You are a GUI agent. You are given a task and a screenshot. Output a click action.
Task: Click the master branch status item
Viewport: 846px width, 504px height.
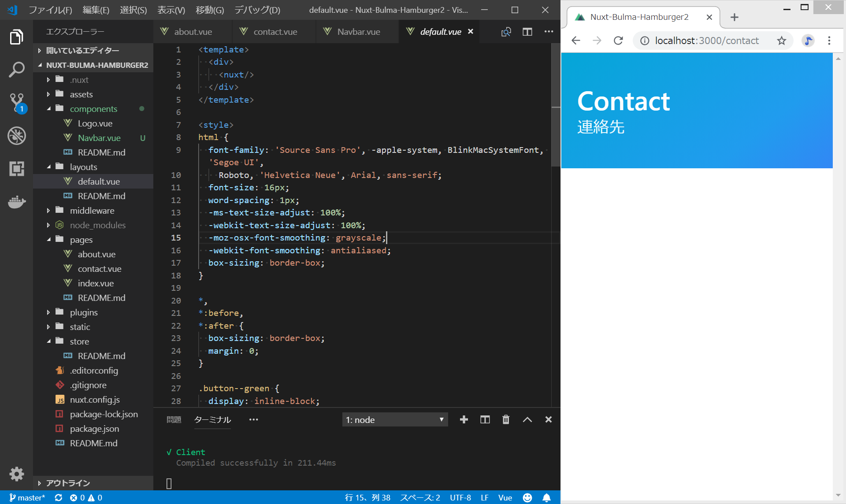pyautogui.click(x=27, y=497)
